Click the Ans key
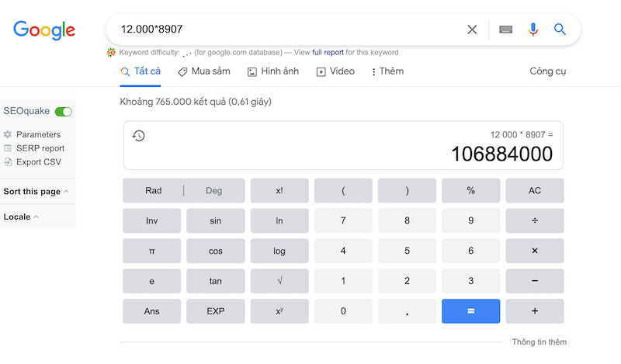 pos(151,311)
